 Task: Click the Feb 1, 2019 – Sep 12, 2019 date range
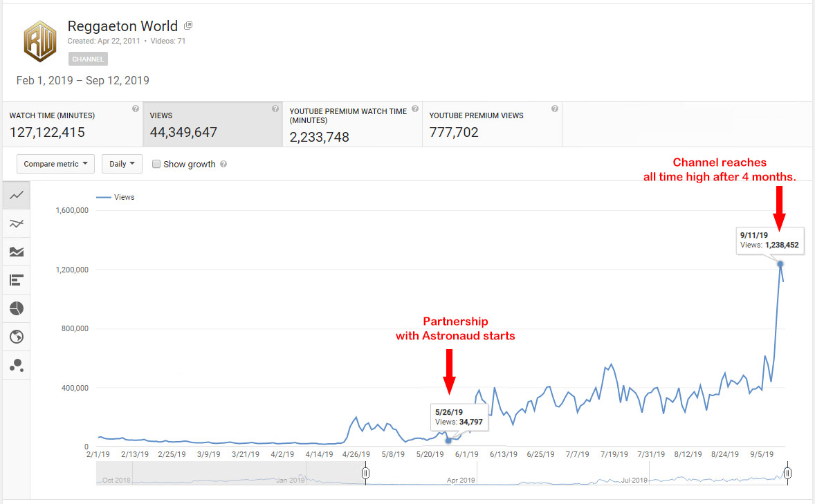(82, 80)
